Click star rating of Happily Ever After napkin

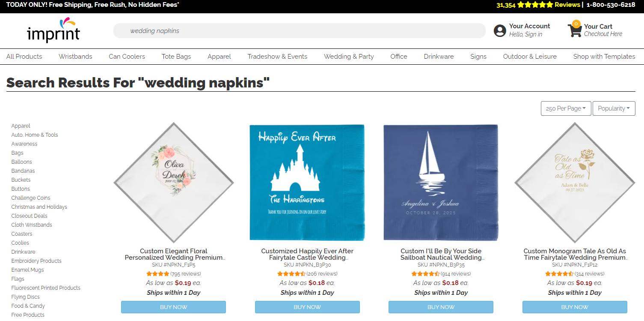[291, 274]
